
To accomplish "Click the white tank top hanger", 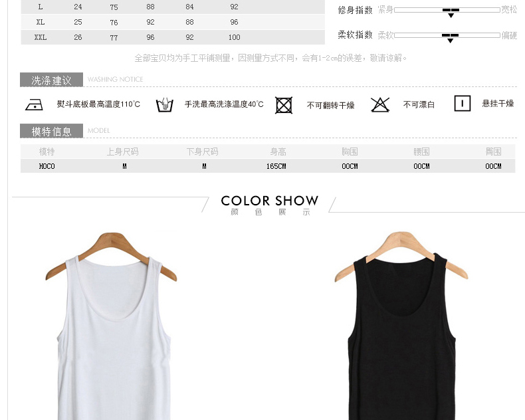I will (110, 249).
